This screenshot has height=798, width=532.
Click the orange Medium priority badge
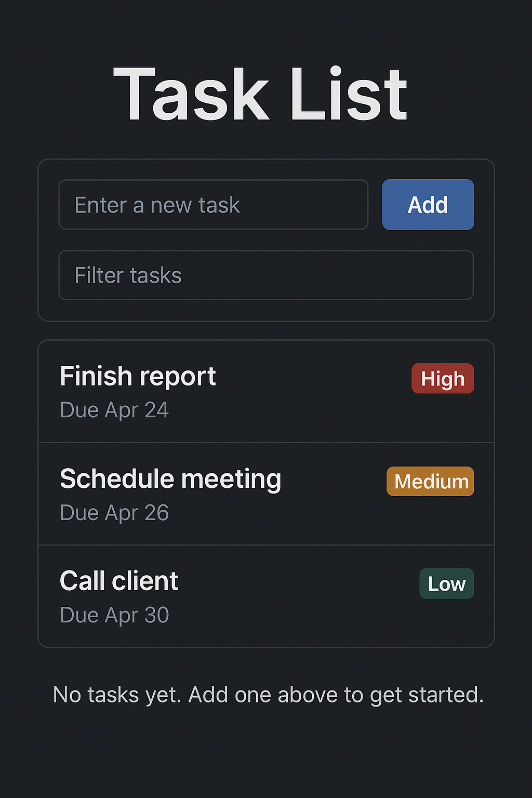[430, 482]
